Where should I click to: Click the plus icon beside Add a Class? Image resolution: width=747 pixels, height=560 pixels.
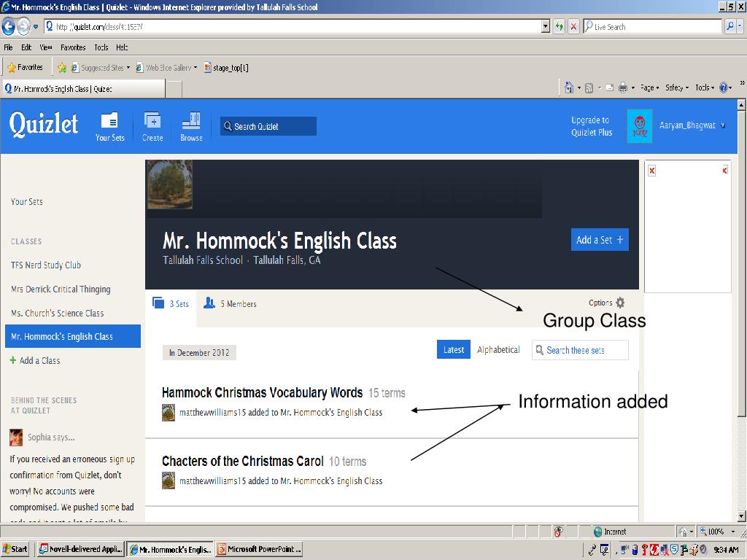[x=13, y=360]
